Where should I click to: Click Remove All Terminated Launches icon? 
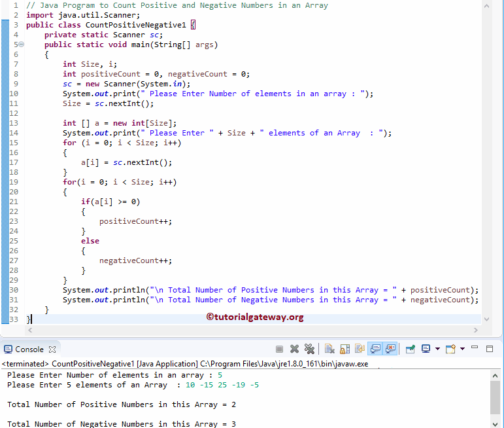pos(309,349)
